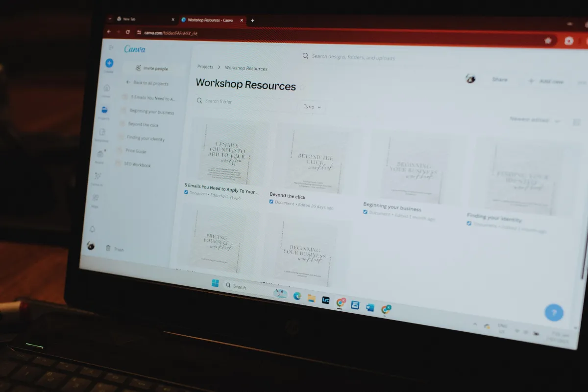The width and height of the screenshot is (588, 392).
Task: Toggle selection checkbox on Beyond the click
Action: pyautogui.click(x=271, y=202)
